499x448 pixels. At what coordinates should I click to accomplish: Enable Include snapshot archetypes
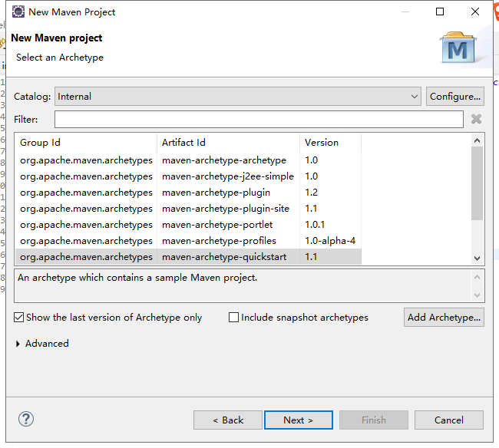tap(233, 318)
